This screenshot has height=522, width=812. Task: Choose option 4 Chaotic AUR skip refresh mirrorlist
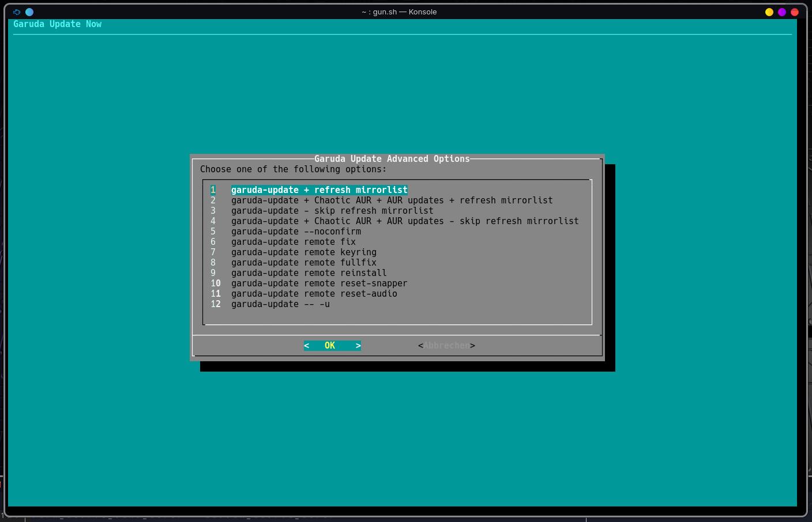point(394,221)
